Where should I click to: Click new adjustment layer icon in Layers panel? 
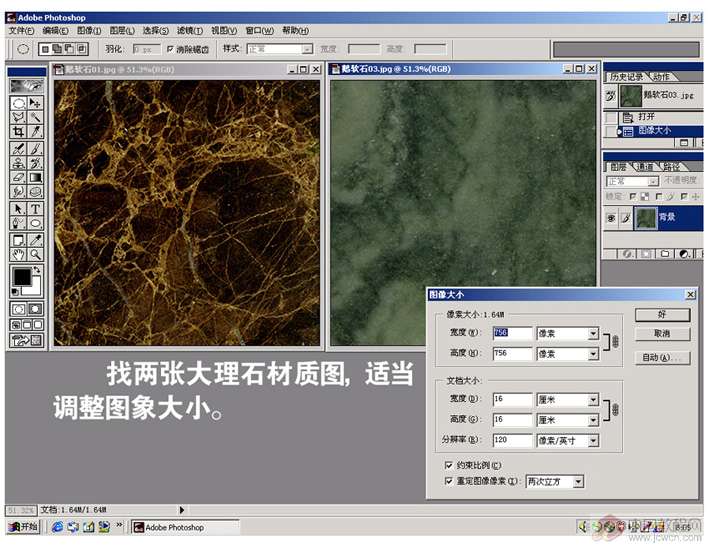pyautogui.click(x=684, y=254)
